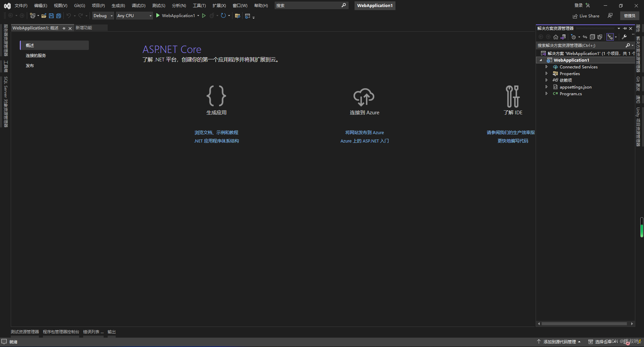Viewport: 644px width, 347px height.
Task: Open the 视图(V) menu
Action: (x=60, y=5)
